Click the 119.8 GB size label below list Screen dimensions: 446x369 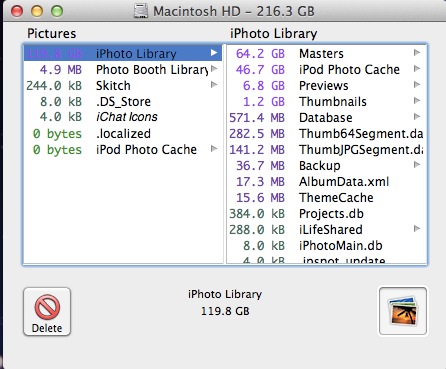pyautogui.click(x=225, y=311)
